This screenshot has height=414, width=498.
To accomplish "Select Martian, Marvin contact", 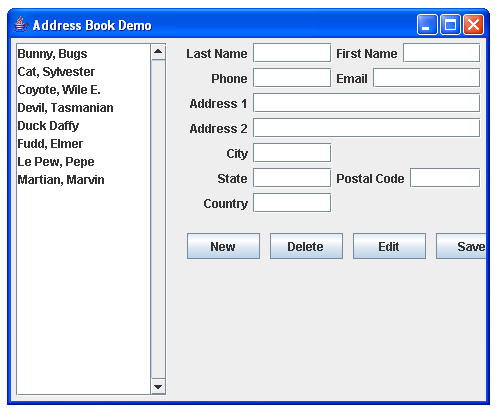I will click(x=84, y=180).
